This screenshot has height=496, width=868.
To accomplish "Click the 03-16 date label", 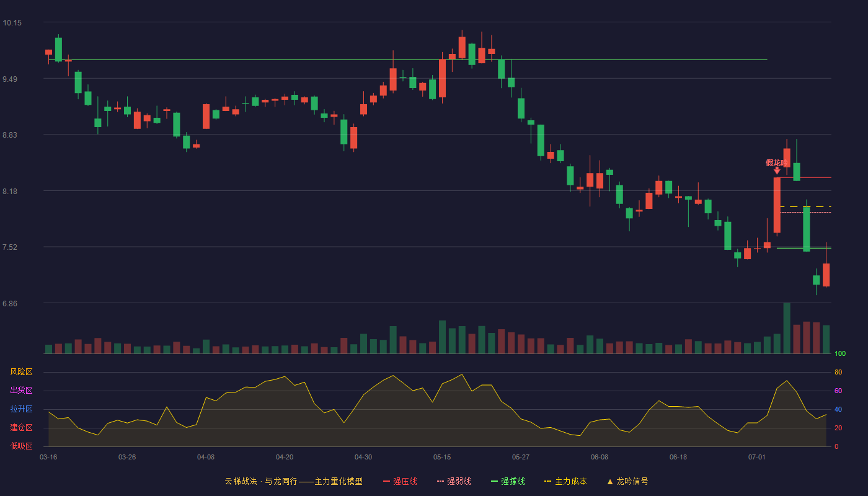I will tap(48, 457).
